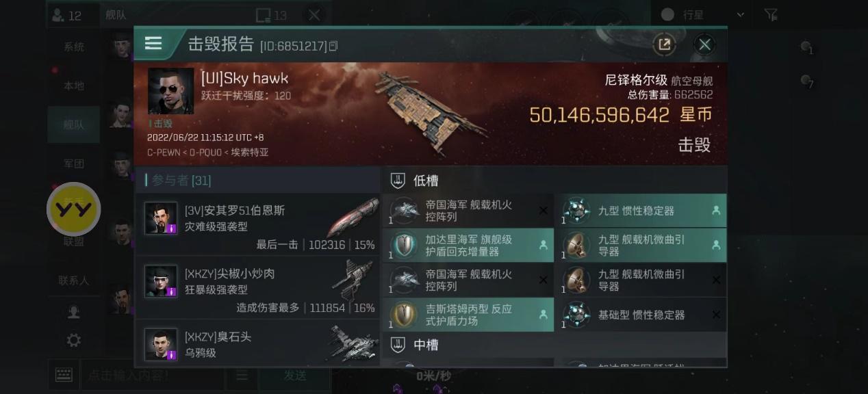
Task: Open the kill report hamburger menu
Action: pos(153,44)
